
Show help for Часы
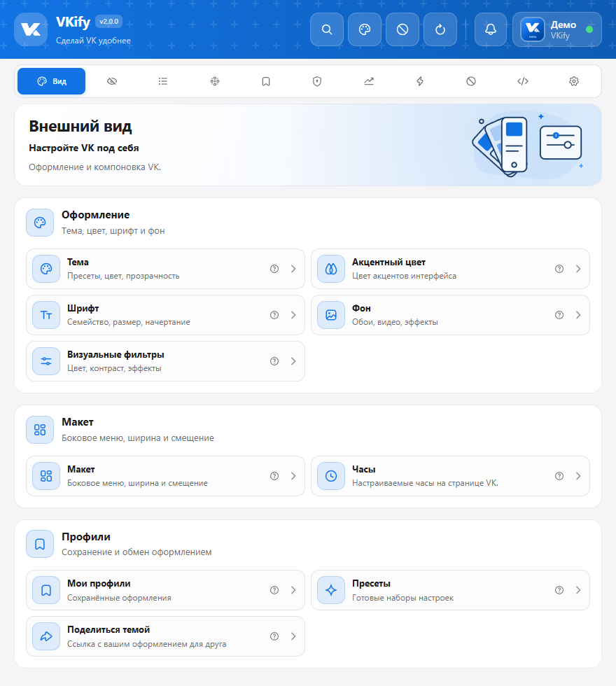click(559, 476)
